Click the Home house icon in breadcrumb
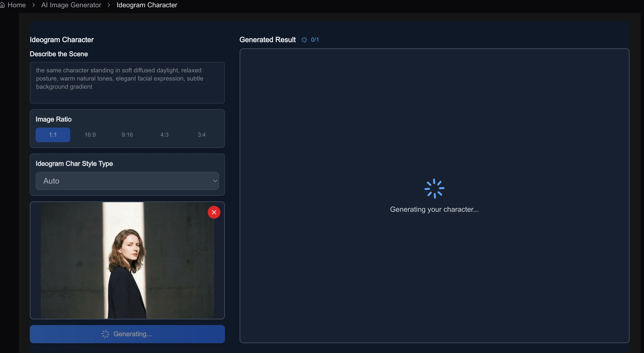The image size is (644, 353). click(x=2, y=5)
